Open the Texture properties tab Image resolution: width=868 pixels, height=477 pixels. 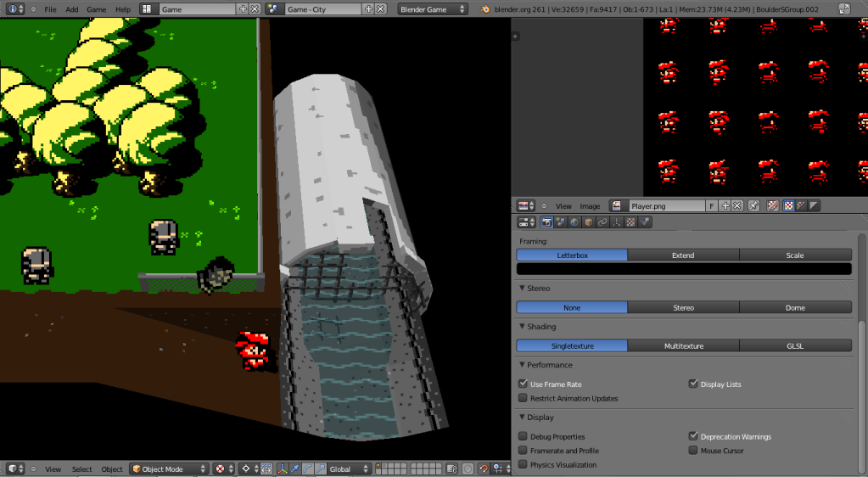pos(630,222)
